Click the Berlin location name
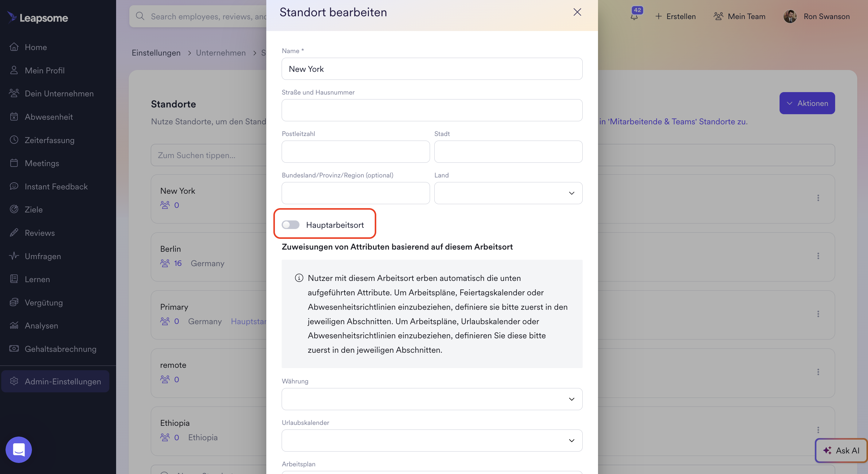This screenshot has height=474, width=868. click(x=170, y=249)
